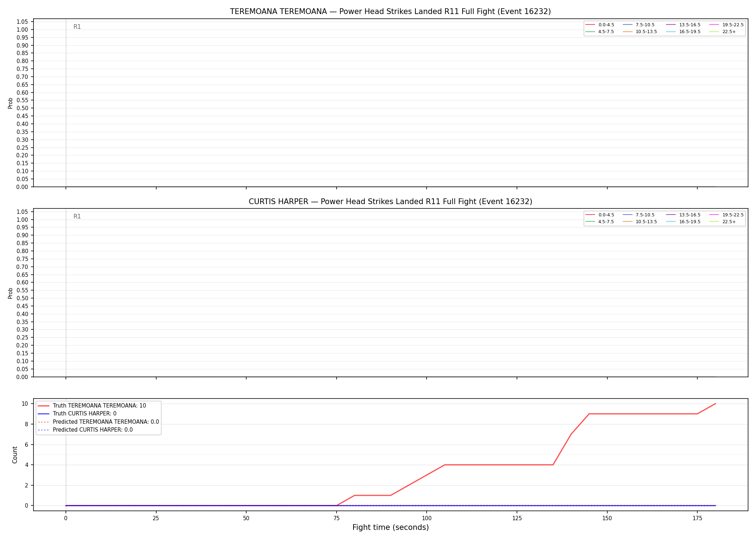Click the TEREMOANA TEREMOANA chart title
This screenshot has height=540, width=756.
390,12
